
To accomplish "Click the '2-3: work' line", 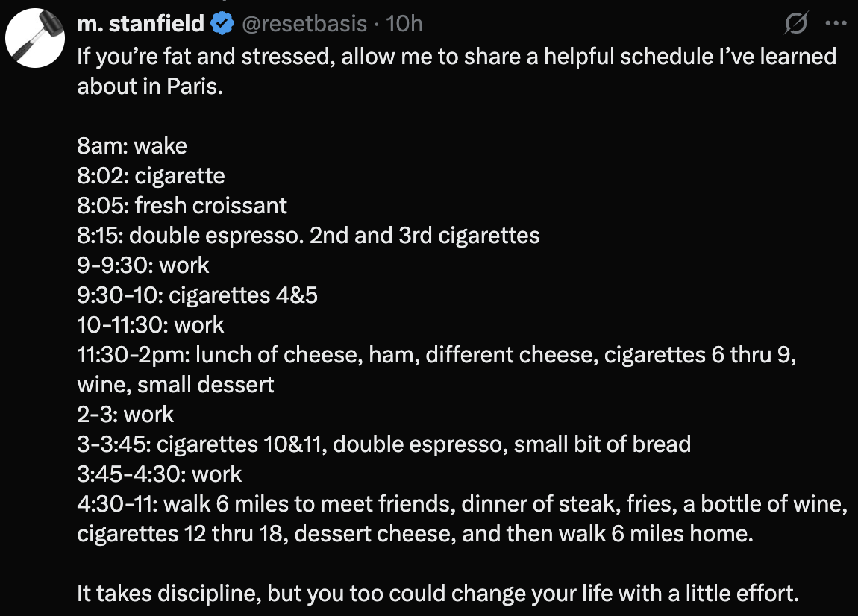I will coord(125,414).
